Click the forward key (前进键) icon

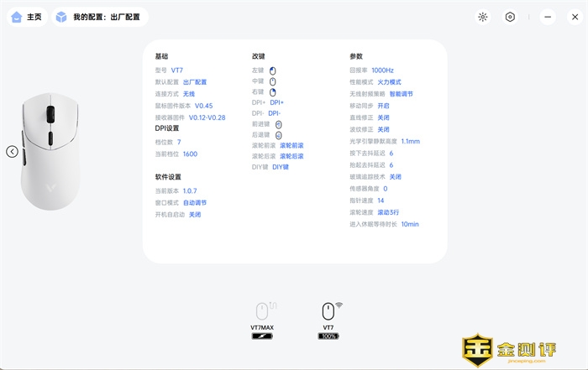(x=278, y=123)
